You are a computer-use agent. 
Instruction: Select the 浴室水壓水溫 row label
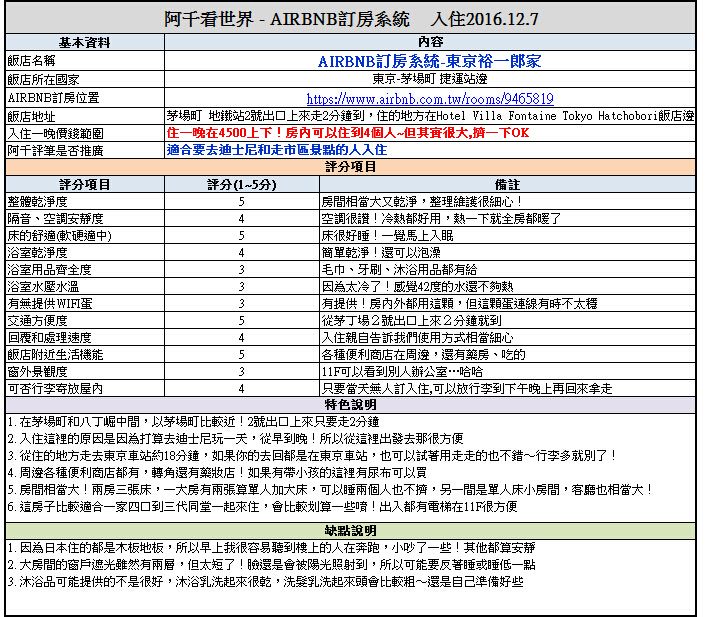click(43, 287)
